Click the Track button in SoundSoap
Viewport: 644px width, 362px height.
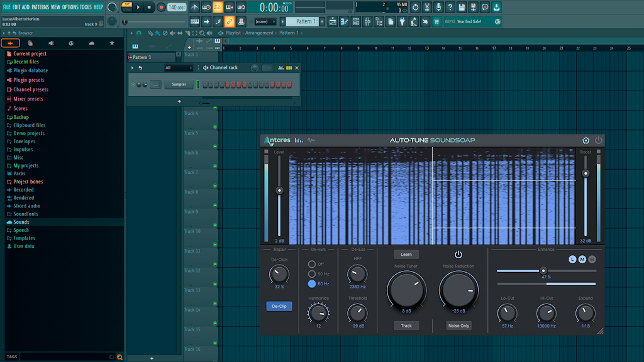coord(406,326)
